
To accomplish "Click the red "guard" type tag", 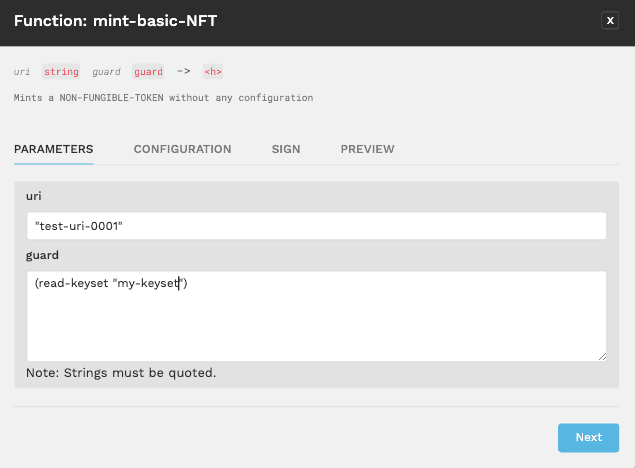I will (x=148, y=72).
